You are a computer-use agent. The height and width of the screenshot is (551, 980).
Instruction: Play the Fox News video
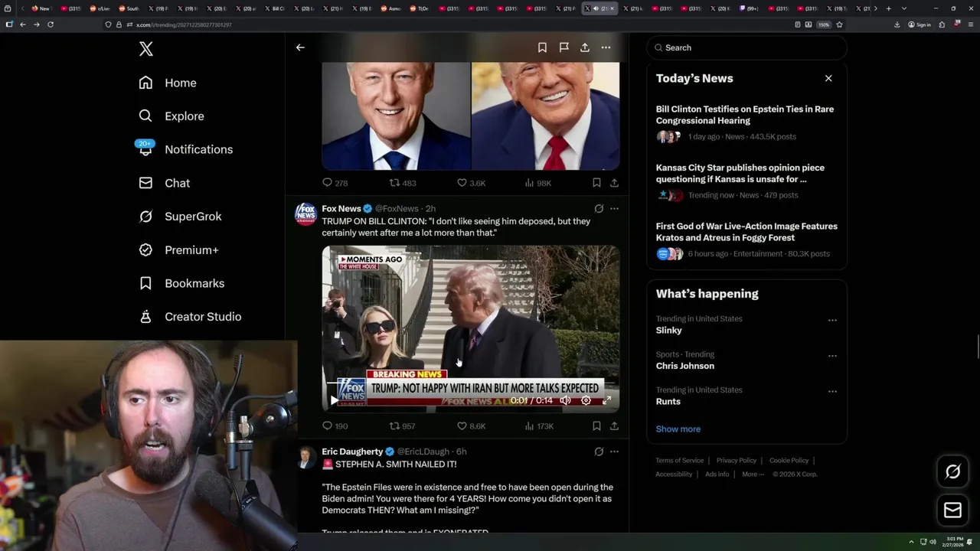tap(334, 400)
